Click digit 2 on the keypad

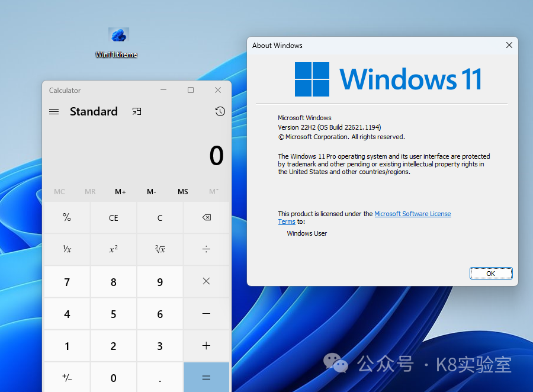[x=114, y=346]
